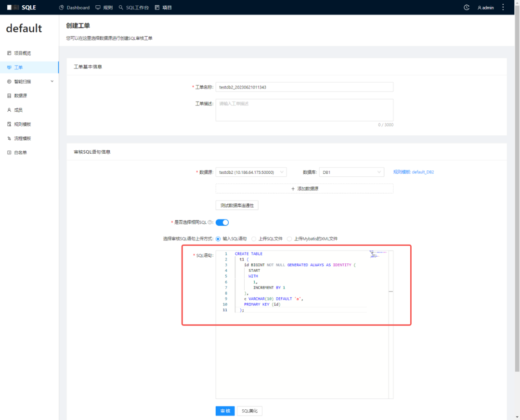Viewport: 520px width, 420px height.
Task: Click the 工单 sidebar icon
Action: (9, 67)
